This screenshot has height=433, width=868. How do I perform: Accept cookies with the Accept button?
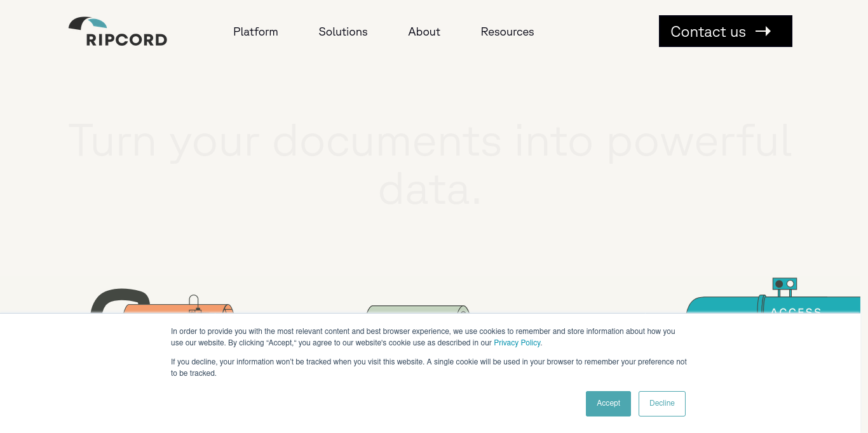(608, 404)
